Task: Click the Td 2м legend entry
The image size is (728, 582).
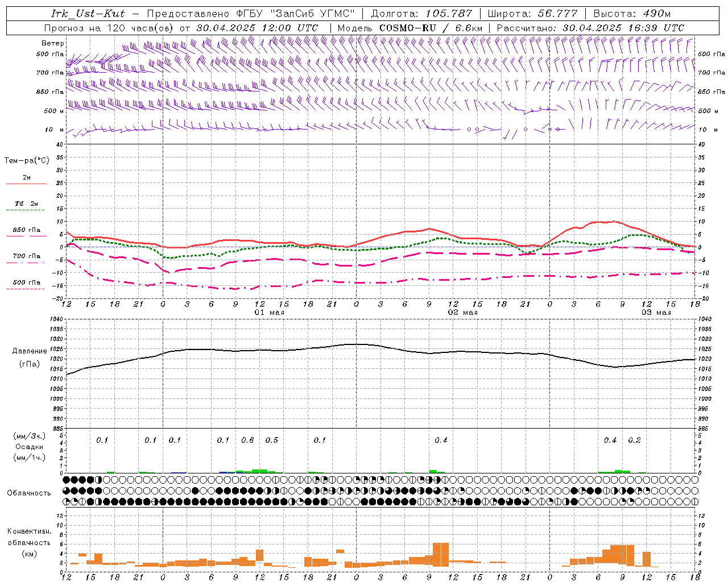Action: click(x=27, y=203)
